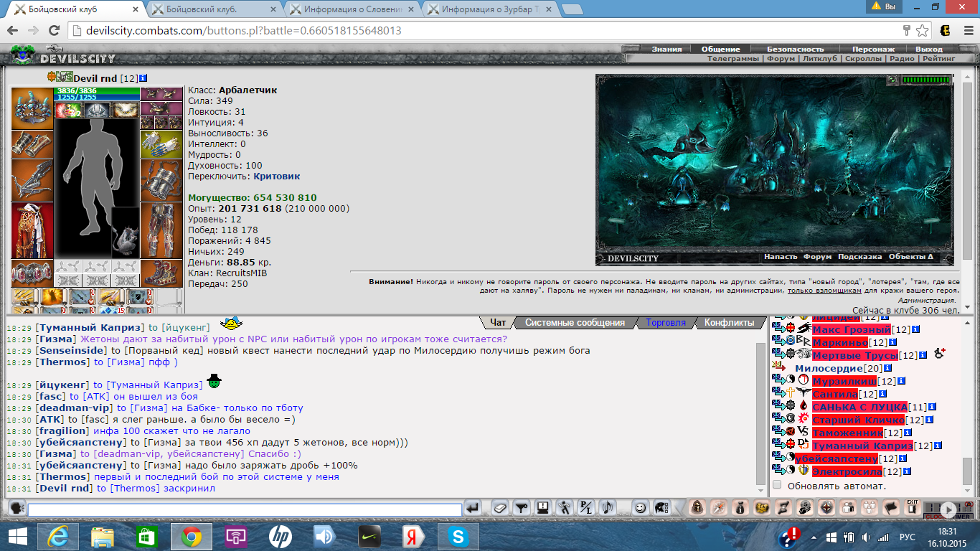Click the P/L translit icon
980x551 pixels.
[x=585, y=508]
